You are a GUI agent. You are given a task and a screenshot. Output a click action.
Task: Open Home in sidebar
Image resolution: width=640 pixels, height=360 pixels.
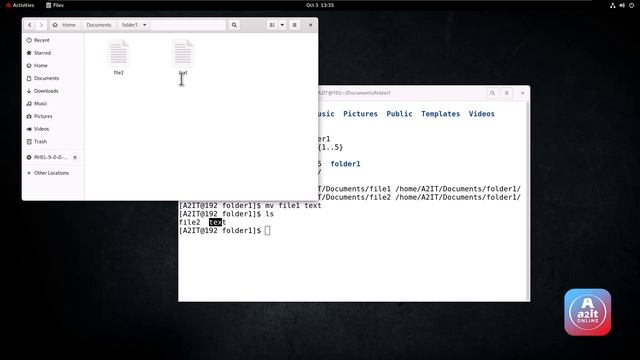pyautogui.click(x=53, y=66)
